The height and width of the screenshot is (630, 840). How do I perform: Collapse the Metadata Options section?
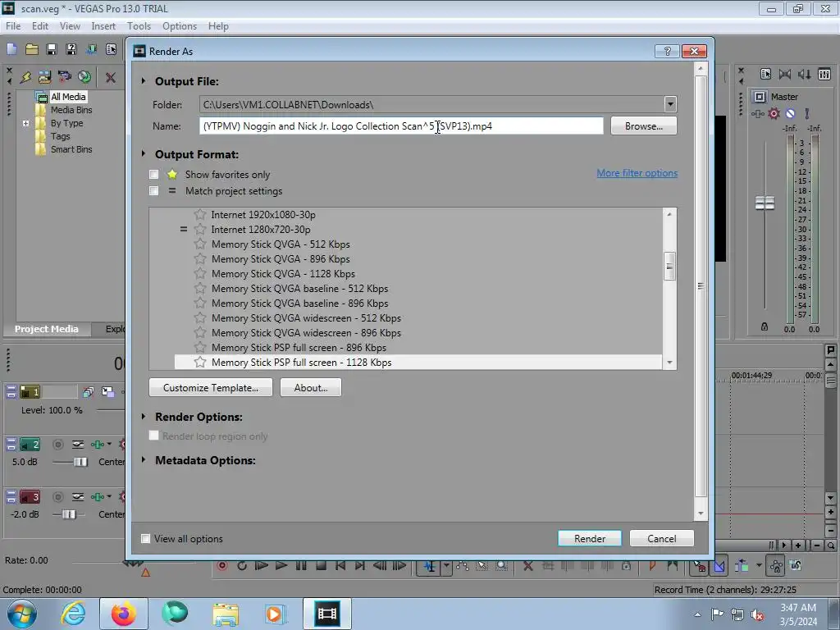[143, 460]
